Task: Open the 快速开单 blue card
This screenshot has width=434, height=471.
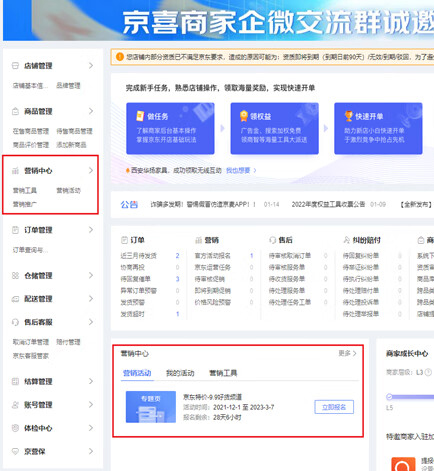Action: point(378,128)
